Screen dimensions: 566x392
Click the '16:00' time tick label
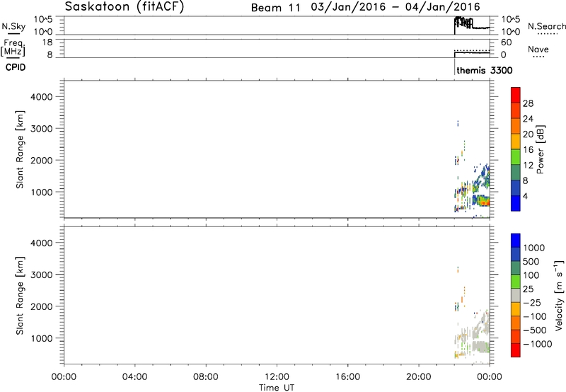[x=347, y=377]
